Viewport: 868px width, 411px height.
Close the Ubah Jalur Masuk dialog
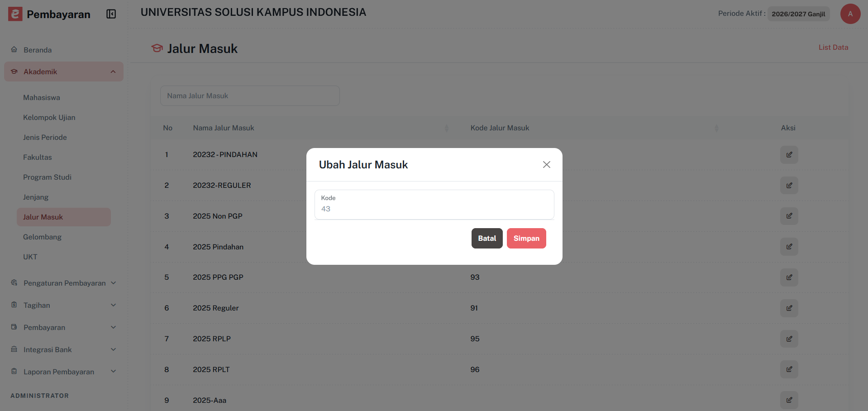[x=546, y=164]
